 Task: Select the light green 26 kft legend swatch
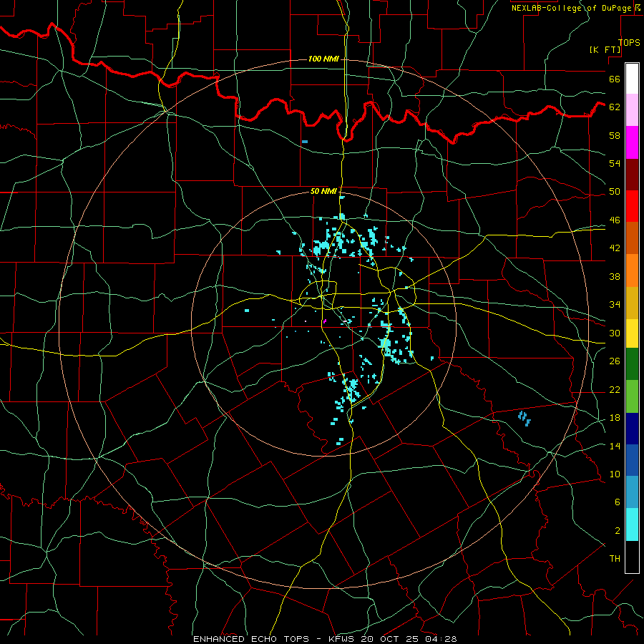pos(632,396)
